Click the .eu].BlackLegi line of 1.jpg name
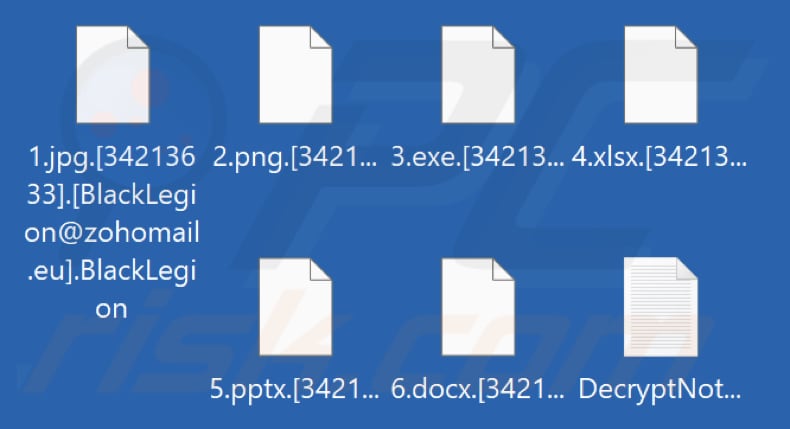Viewport: 790px width, 429px height. [x=112, y=271]
